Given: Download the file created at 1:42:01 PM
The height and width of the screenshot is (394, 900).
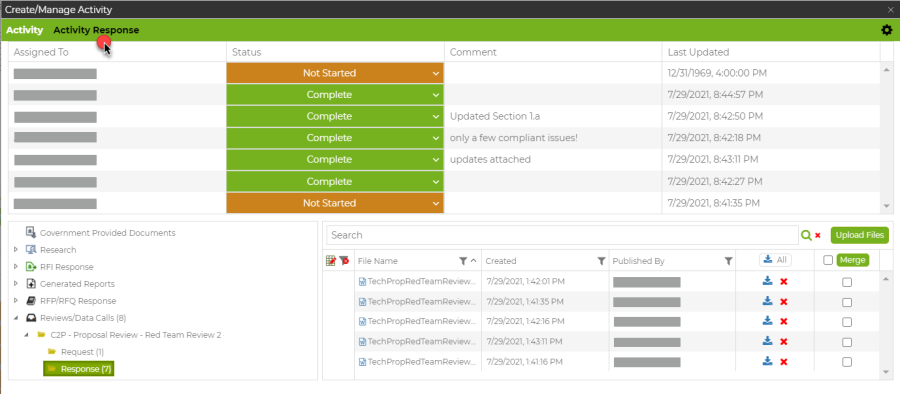Looking at the screenshot, I should click(767, 281).
